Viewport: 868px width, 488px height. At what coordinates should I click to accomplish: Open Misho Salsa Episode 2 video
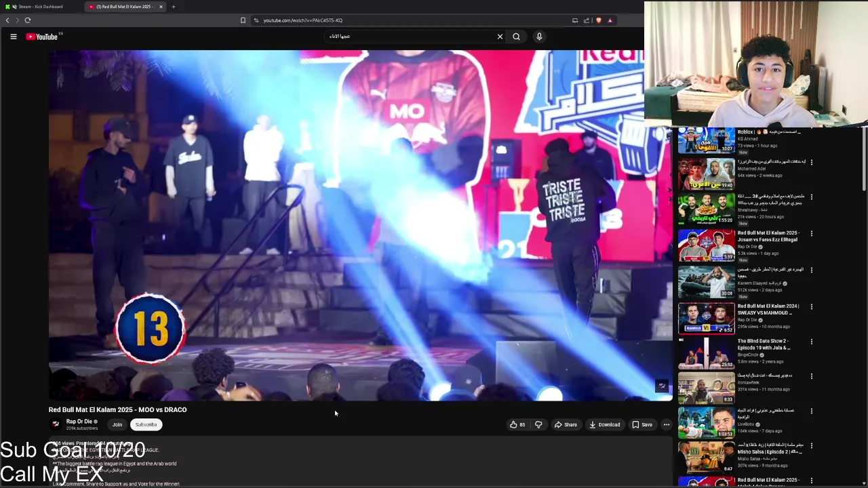coord(770,449)
